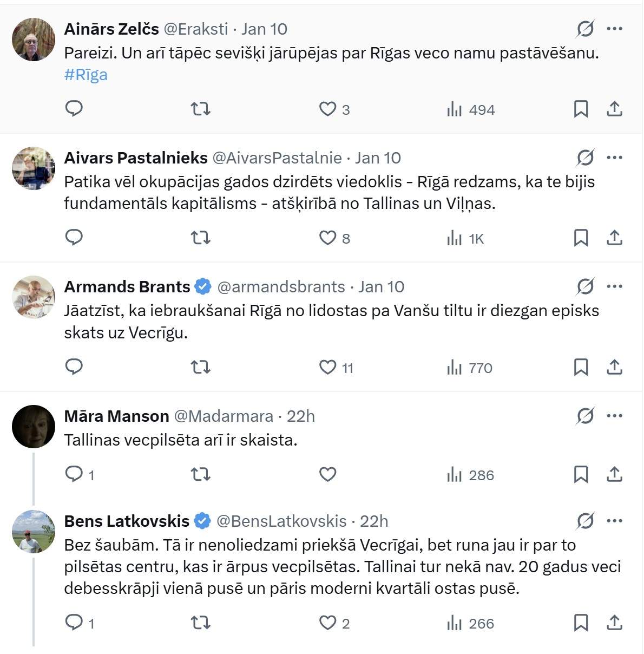Viewport: 644px width, 654px height.
Task: Open more options on Ainārs Zelčs' tweet
Action: click(615, 29)
